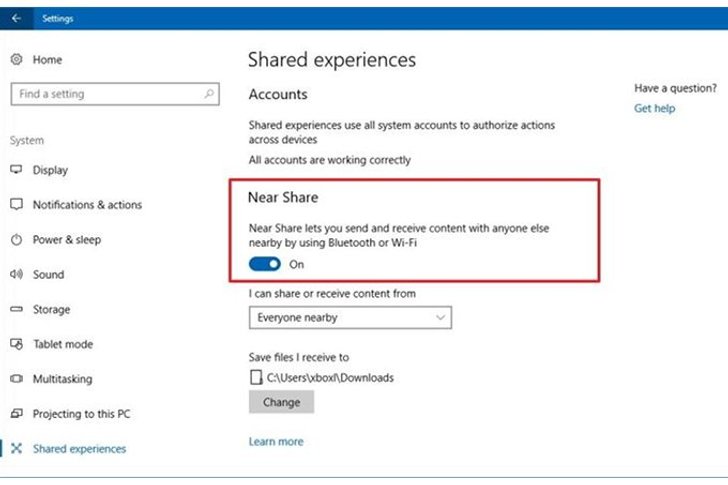Click the Notifications & actions icon
The height and width of the screenshot is (485, 728).
[x=16, y=204]
